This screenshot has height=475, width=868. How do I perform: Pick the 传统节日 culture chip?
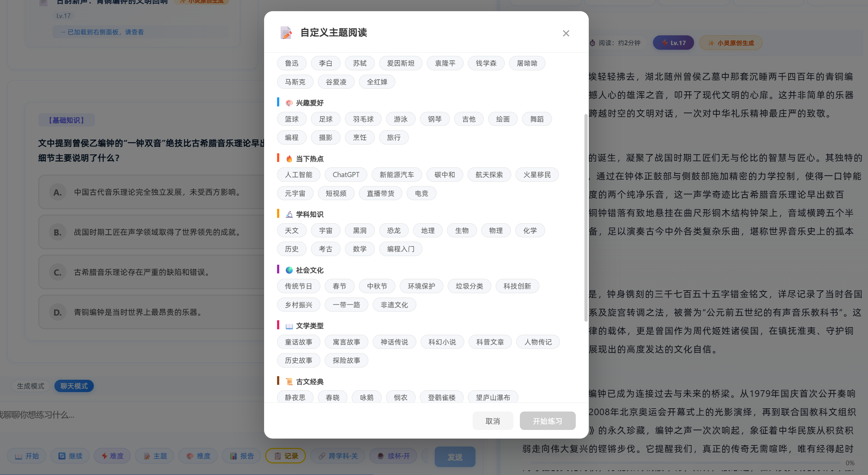point(298,286)
